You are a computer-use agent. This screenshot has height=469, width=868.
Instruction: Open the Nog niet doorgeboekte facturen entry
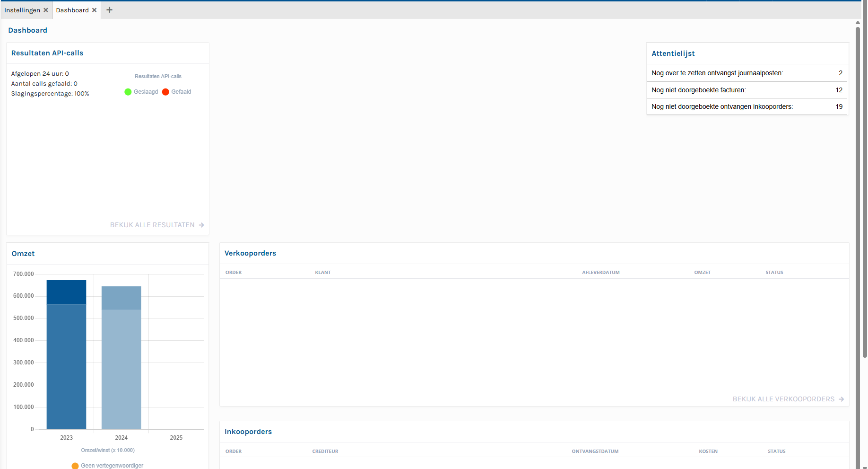point(699,89)
